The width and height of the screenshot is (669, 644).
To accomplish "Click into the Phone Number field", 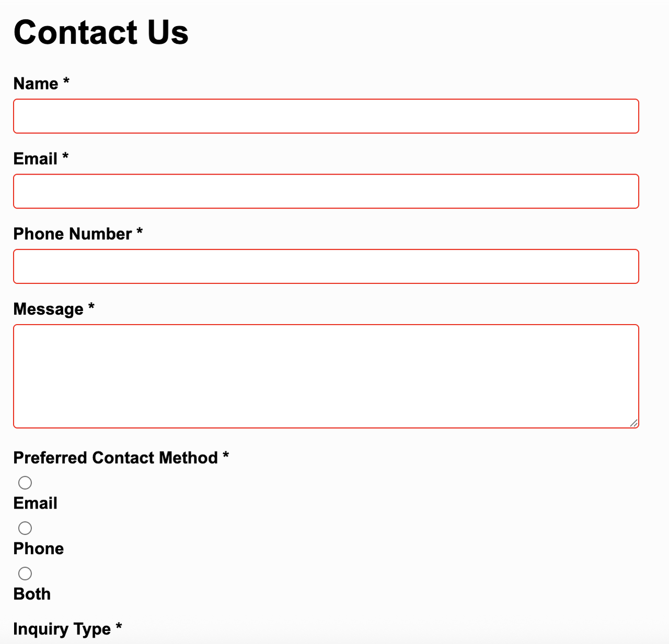I will point(326,267).
